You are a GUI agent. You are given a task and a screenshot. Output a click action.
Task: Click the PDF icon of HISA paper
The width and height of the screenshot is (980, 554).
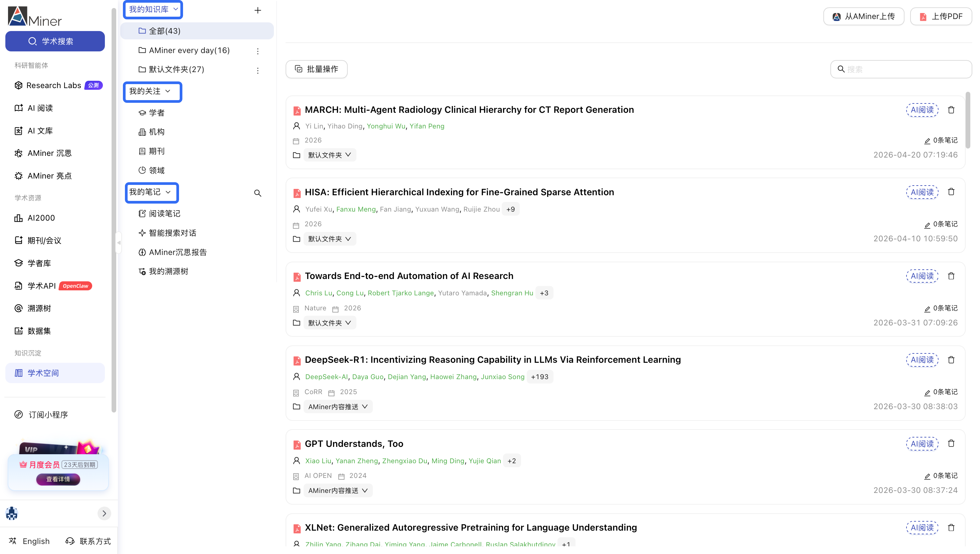pyautogui.click(x=297, y=193)
